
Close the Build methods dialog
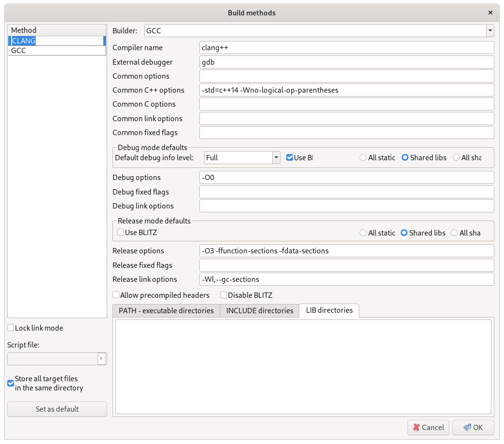click(x=490, y=13)
